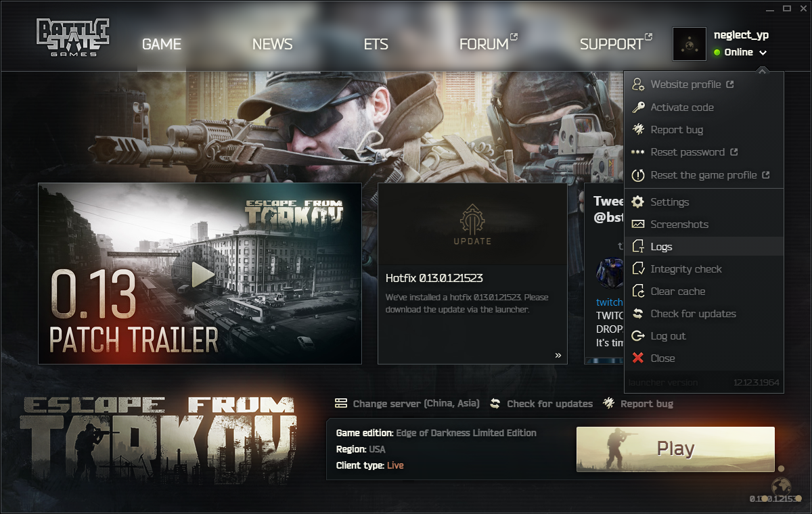Click the external link icon next to FORUM
The height and width of the screenshot is (514, 812).
click(x=514, y=38)
